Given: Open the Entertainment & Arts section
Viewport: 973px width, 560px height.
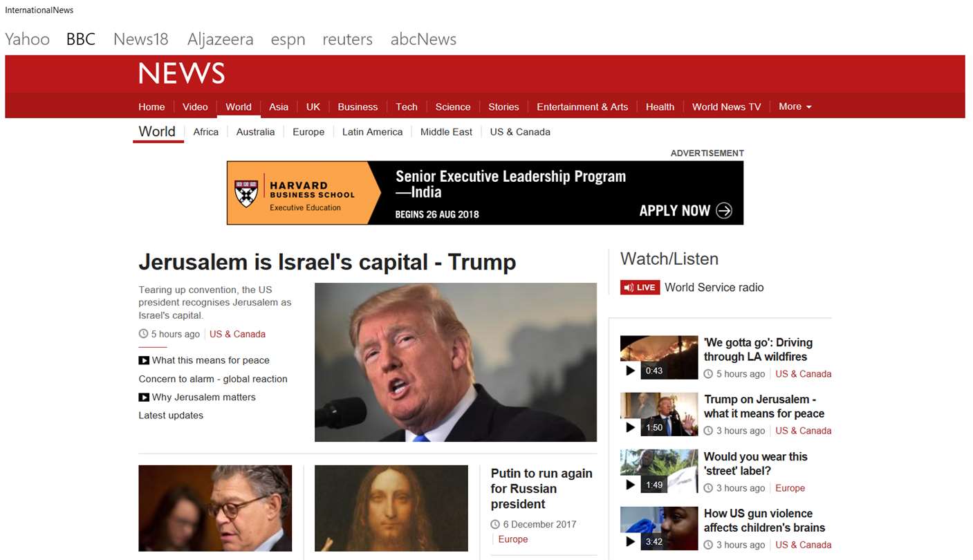Looking at the screenshot, I should (x=582, y=106).
